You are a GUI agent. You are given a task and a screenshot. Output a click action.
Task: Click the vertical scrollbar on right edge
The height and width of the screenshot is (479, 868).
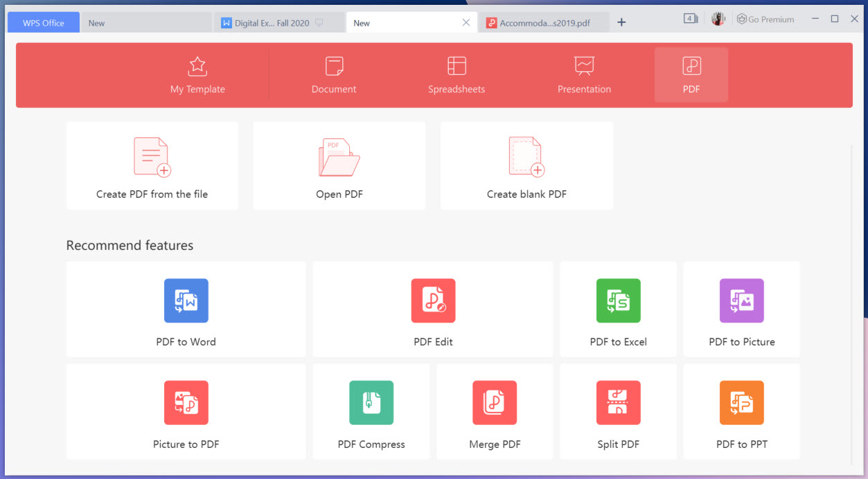[x=852, y=305]
